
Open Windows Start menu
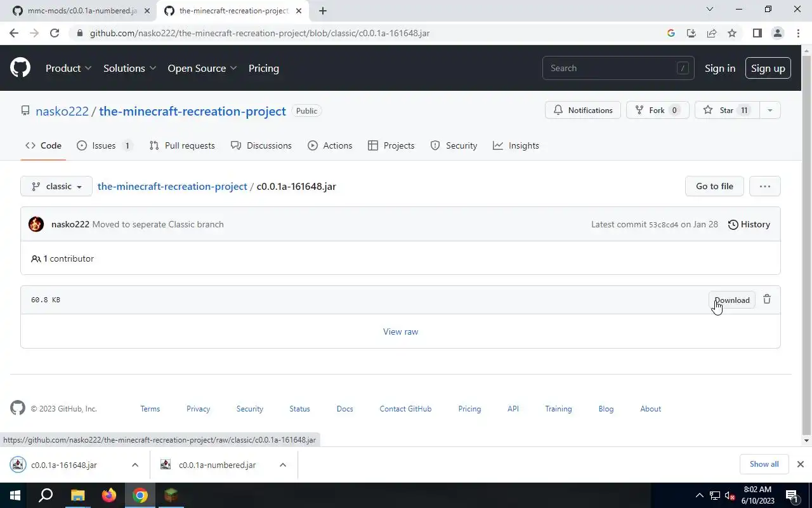[15, 495]
